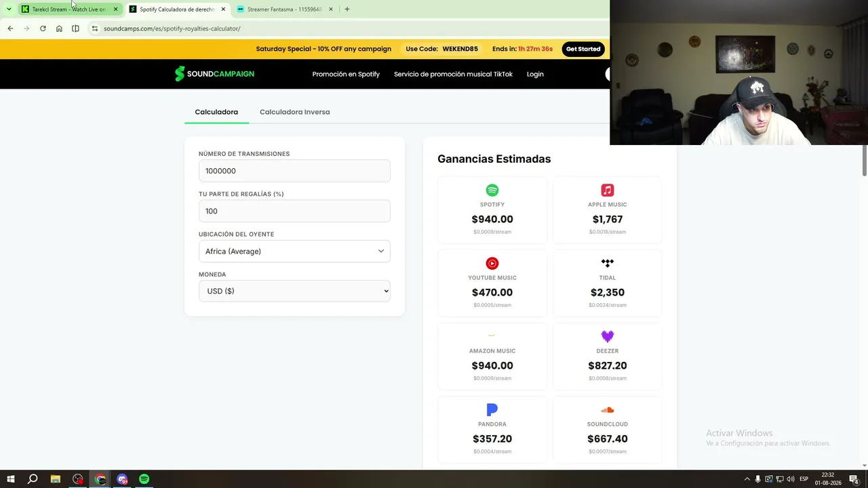The width and height of the screenshot is (868, 488).
Task: Show hidden system tray icons
Action: [747, 479]
